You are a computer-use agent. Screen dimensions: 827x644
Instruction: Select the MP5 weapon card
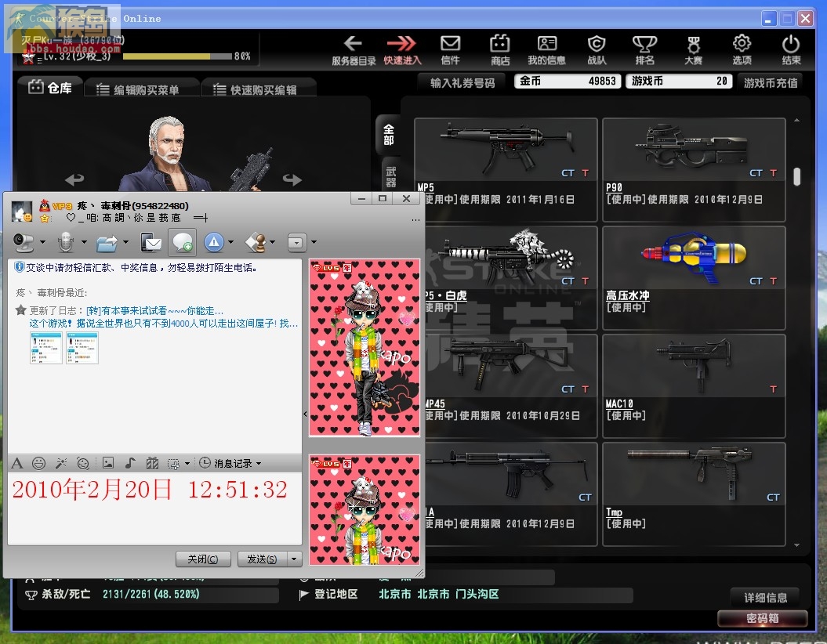click(506, 169)
